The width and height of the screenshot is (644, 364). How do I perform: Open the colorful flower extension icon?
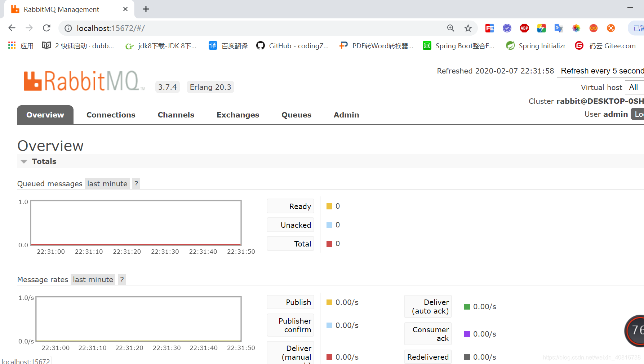[x=576, y=28]
